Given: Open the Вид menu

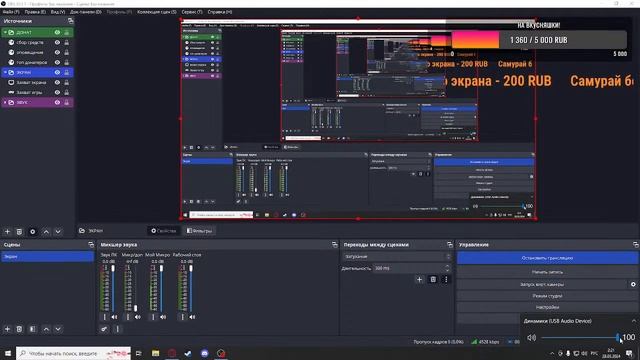Looking at the screenshot, I should click(x=58, y=12).
